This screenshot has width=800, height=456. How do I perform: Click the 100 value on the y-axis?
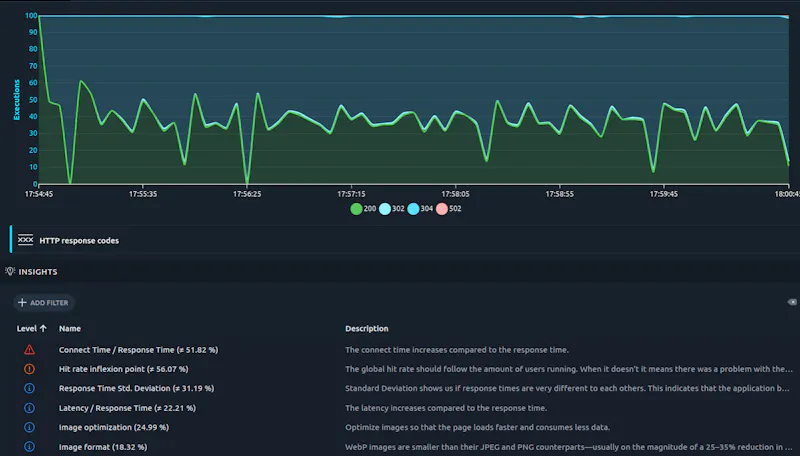(31, 16)
